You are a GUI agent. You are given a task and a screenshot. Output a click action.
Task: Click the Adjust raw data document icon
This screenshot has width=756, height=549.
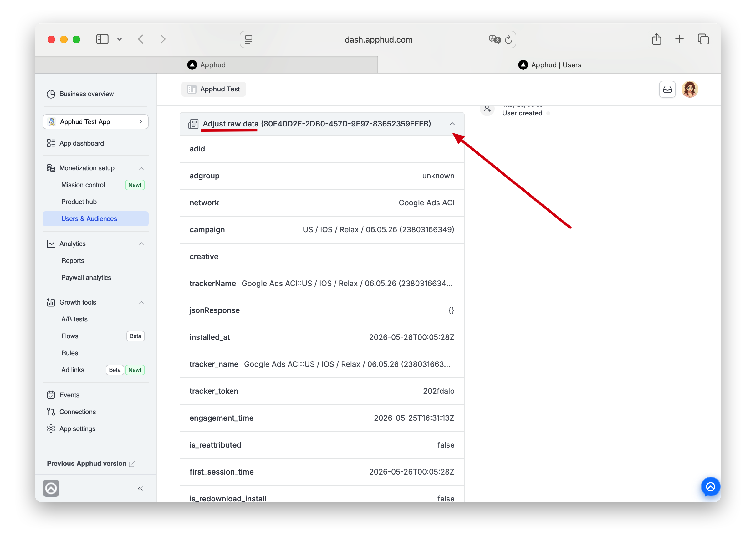pyautogui.click(x=193, y=124)
